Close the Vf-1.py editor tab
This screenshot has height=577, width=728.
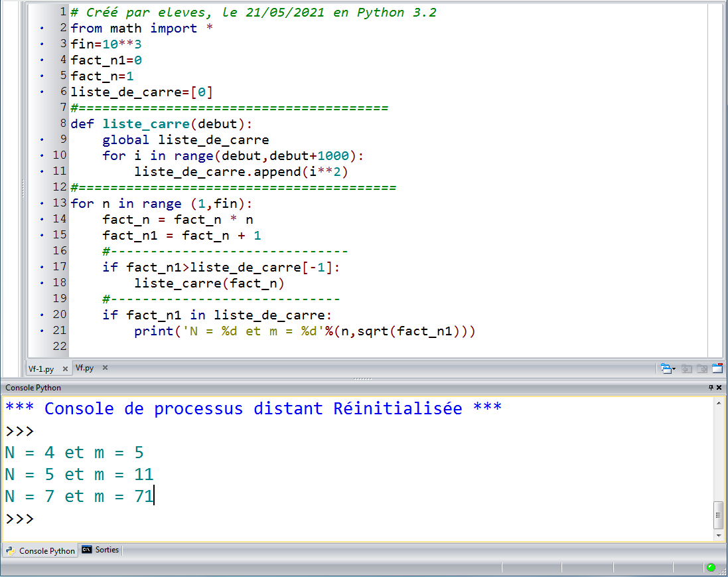pos(65,369)
